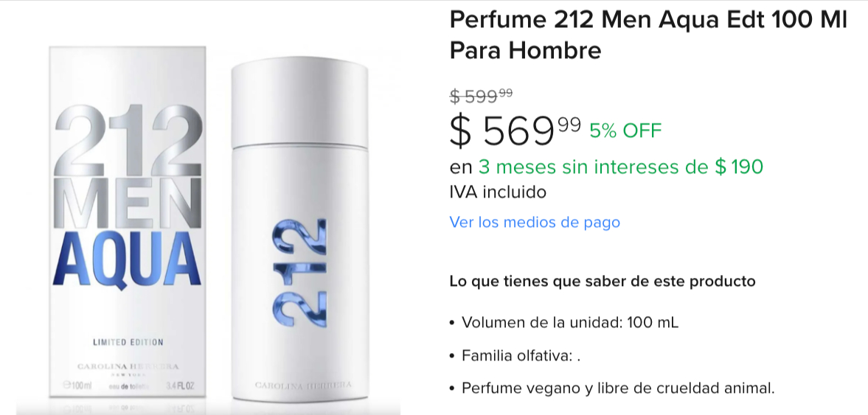
Task: Click the product title Perfume 212 Men Aqua
Action: (647, 35)
